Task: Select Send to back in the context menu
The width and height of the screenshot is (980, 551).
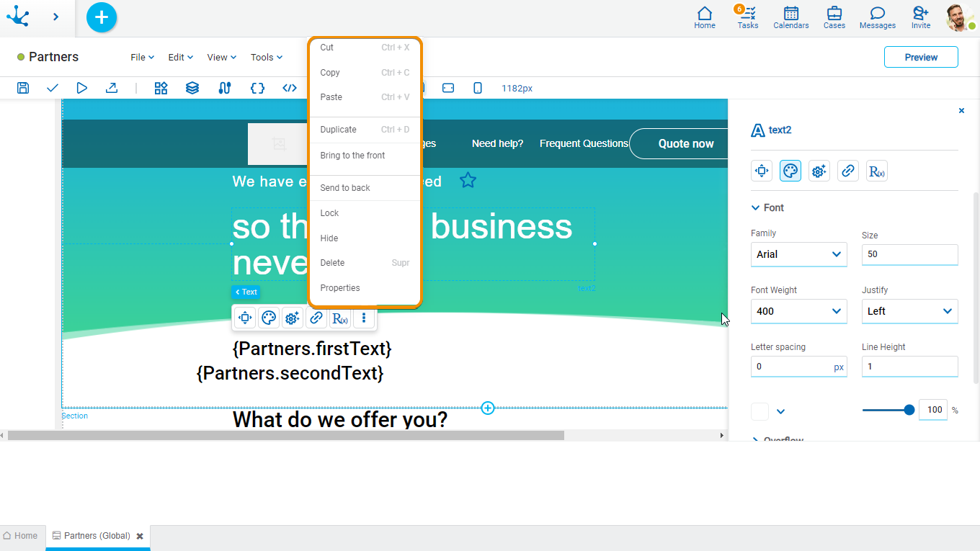Action: 365,188
